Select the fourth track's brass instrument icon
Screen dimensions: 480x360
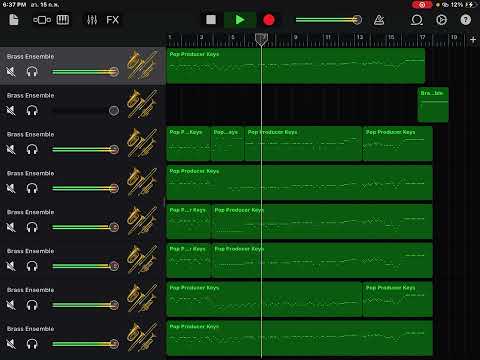(143, 182)
